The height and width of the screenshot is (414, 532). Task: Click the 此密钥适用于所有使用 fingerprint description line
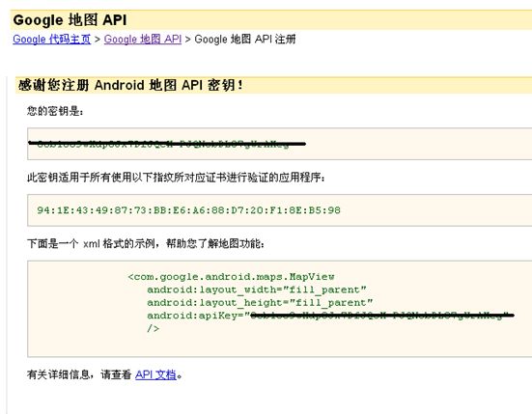[x=176, y=177]
